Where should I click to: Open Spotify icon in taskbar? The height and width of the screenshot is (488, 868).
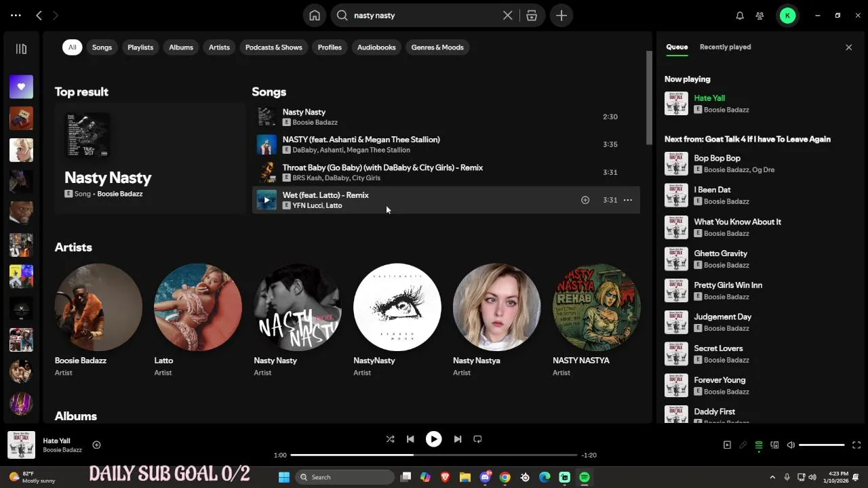pyautogui.click(x=585, y=477)
